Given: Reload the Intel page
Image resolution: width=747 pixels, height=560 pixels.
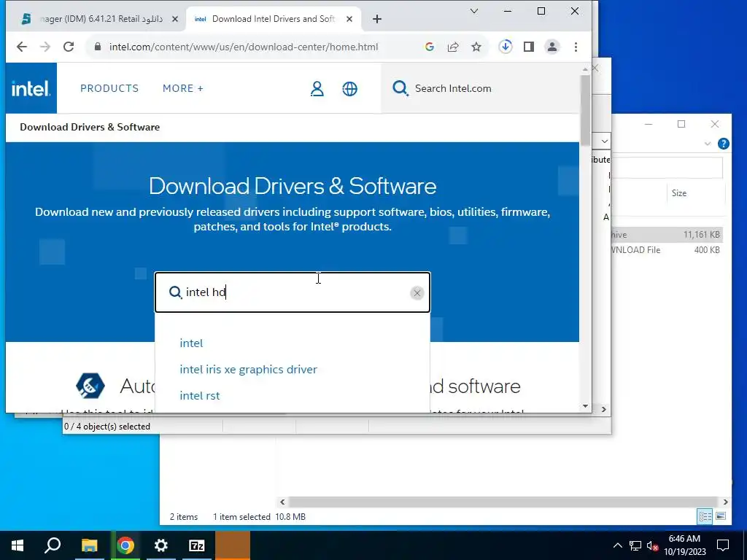Looking at the screenshot, I should coord(69,47).
